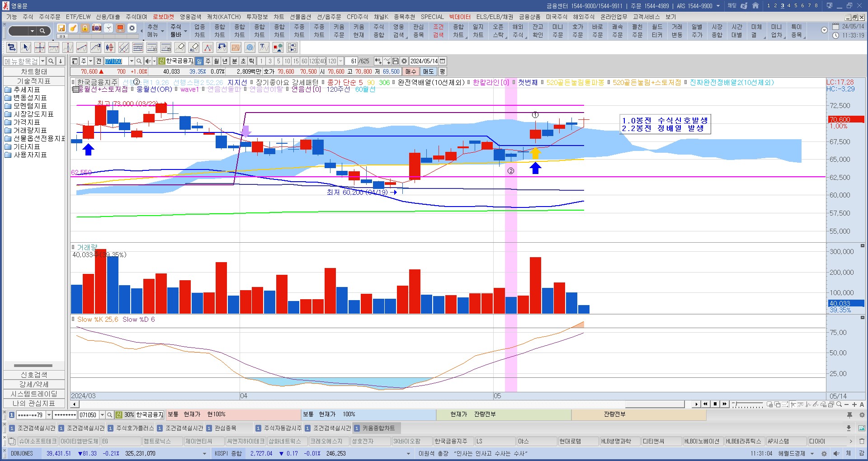Click the magnifier icon beside stock code
Screen dimensions: 868x461
pyautogui.click(x=139, y=61)
